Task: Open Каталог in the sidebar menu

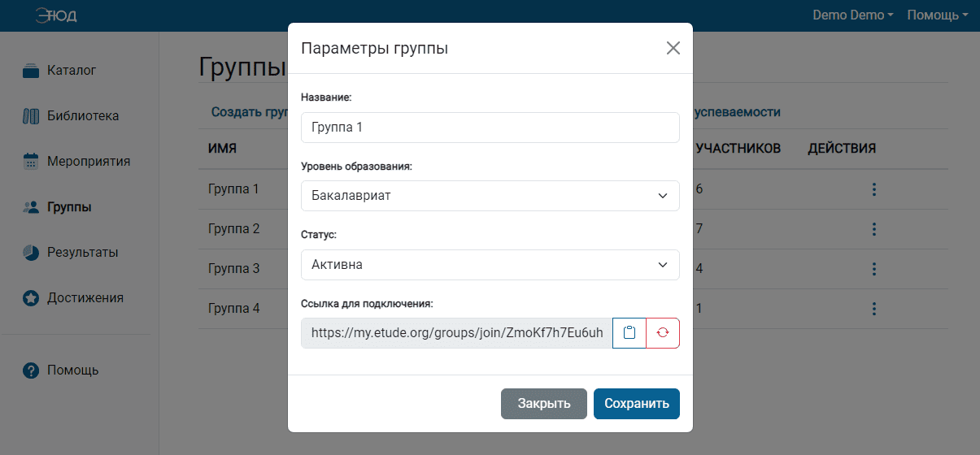Action: click(72, 71)
